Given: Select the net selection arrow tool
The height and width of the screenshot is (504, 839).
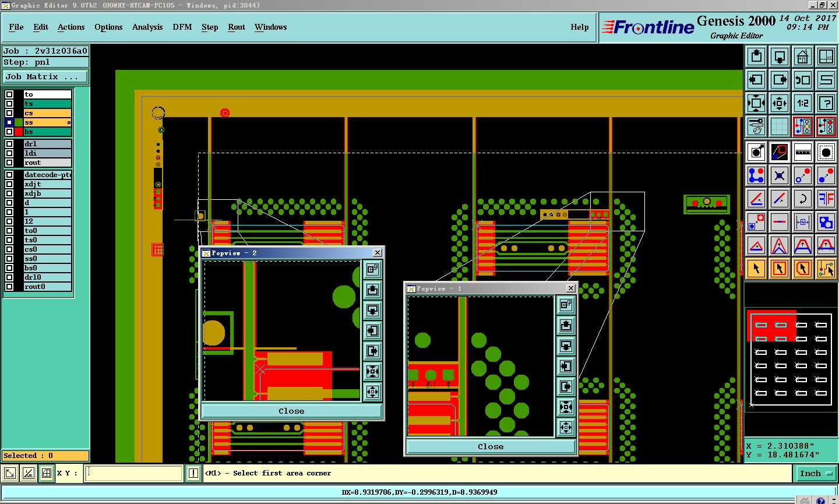Looking at the screenshot, I should pos(826,269).
